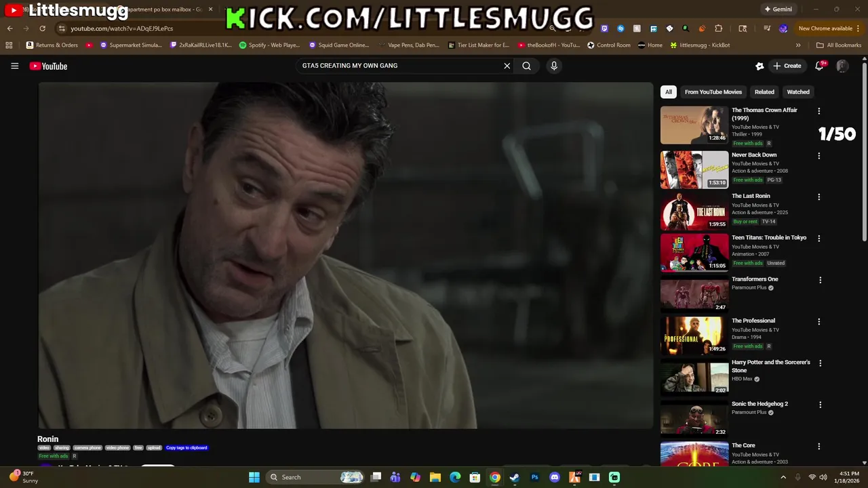Click the Create button
The width and height of the screenshot is (868, 488).
(x=787, y=66)
